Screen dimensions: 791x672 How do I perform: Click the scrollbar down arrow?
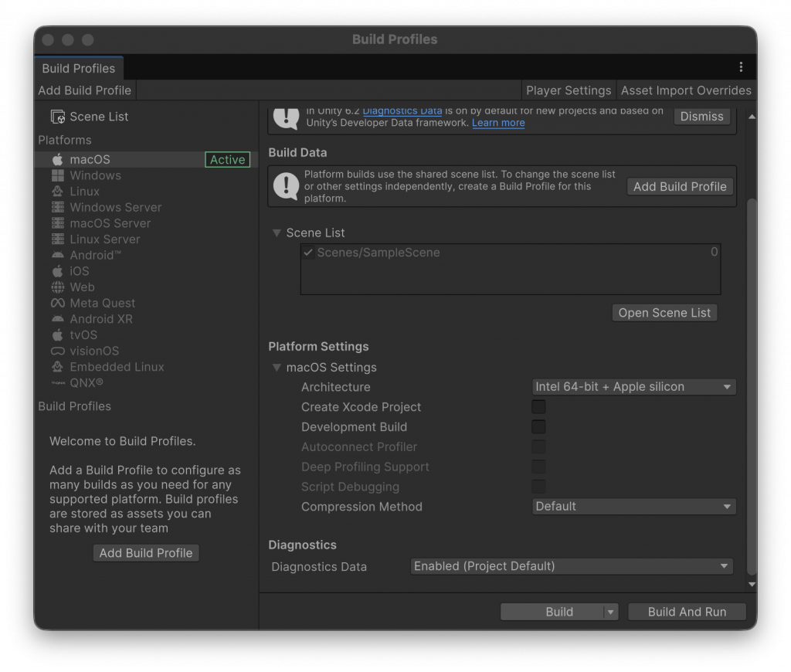[752, 584]
